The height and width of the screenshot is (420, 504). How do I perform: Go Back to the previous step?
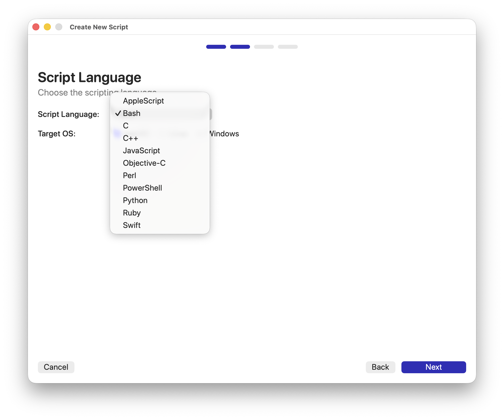point(380,367)
